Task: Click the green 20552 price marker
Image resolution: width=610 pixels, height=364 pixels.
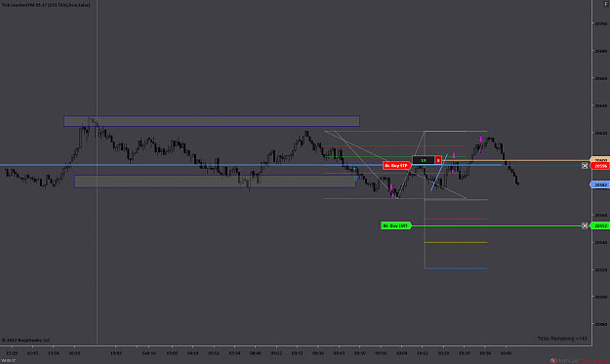Action: tap(600, 226)
